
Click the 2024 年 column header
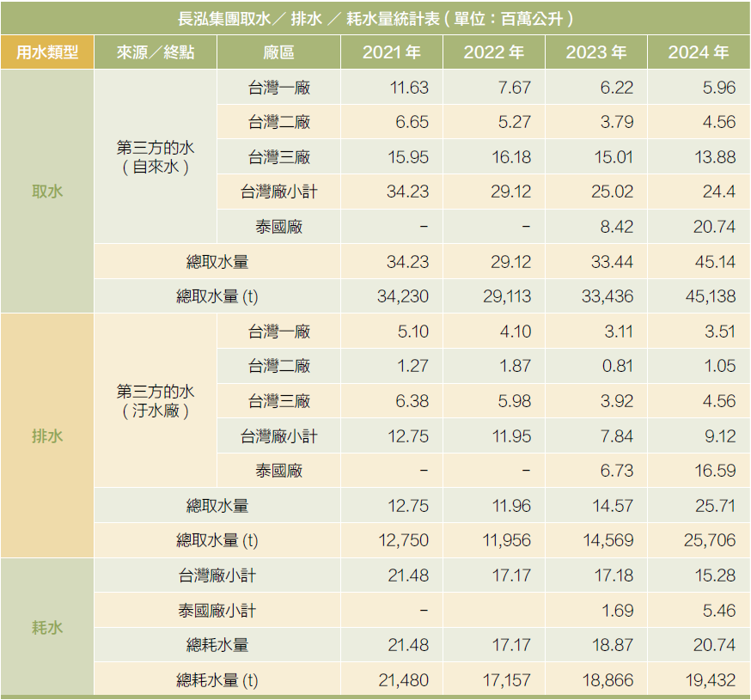pos(699,52)
